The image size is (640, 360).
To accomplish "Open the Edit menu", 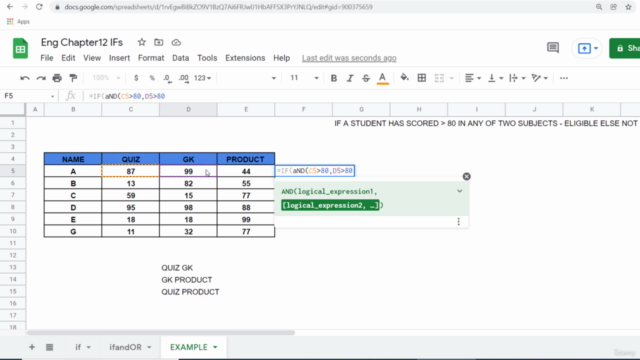I will pos(68,58).
